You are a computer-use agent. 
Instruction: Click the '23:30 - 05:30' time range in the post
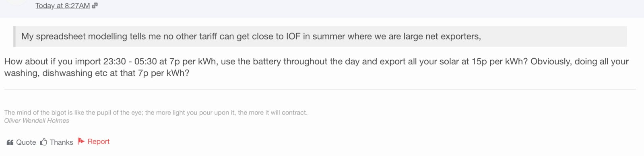click(x=130, y=62)
